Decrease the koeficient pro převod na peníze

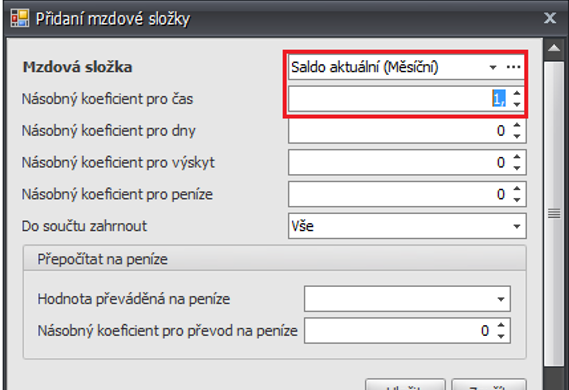pos(501,336)
